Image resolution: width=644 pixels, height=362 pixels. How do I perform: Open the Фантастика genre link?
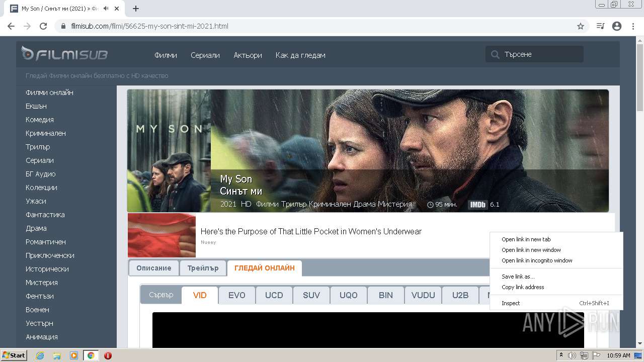45,215
